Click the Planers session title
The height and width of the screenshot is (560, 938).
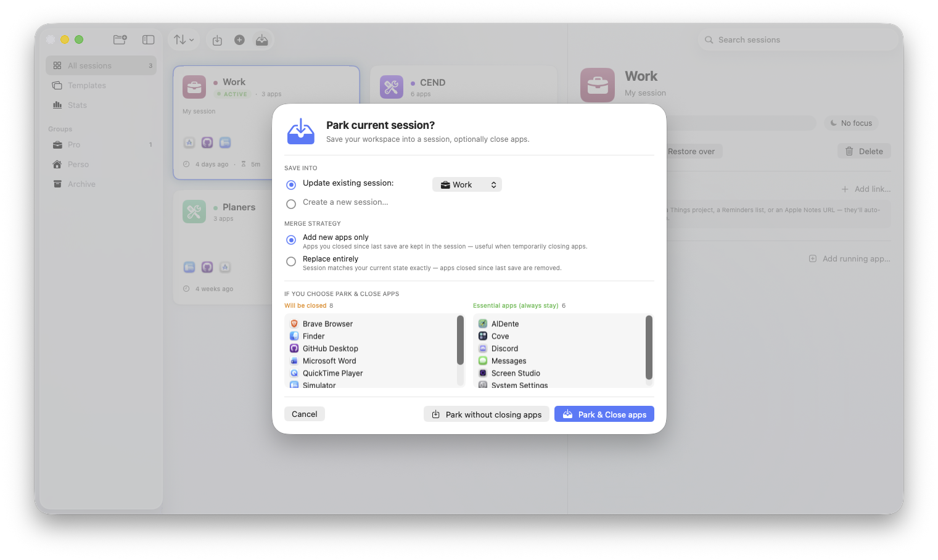pos(239,207)
